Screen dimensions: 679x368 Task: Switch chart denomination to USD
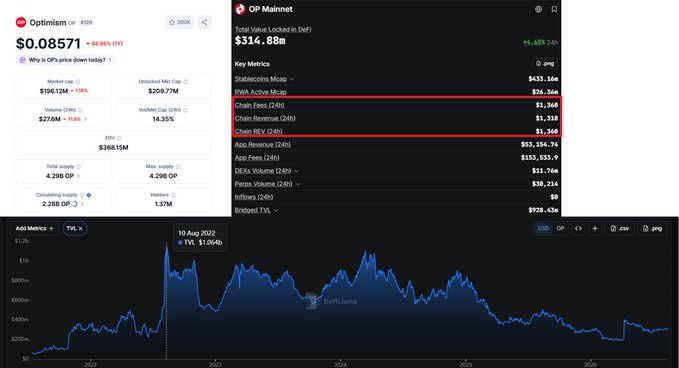coord(543,228)
